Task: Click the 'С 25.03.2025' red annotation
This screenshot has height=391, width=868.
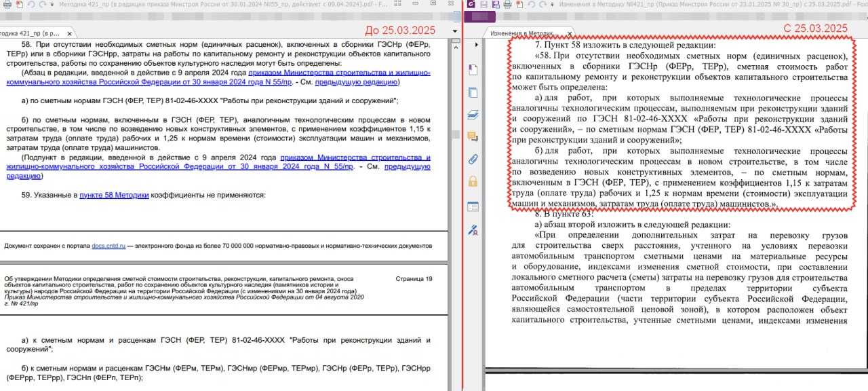Action: coord(816,29)
